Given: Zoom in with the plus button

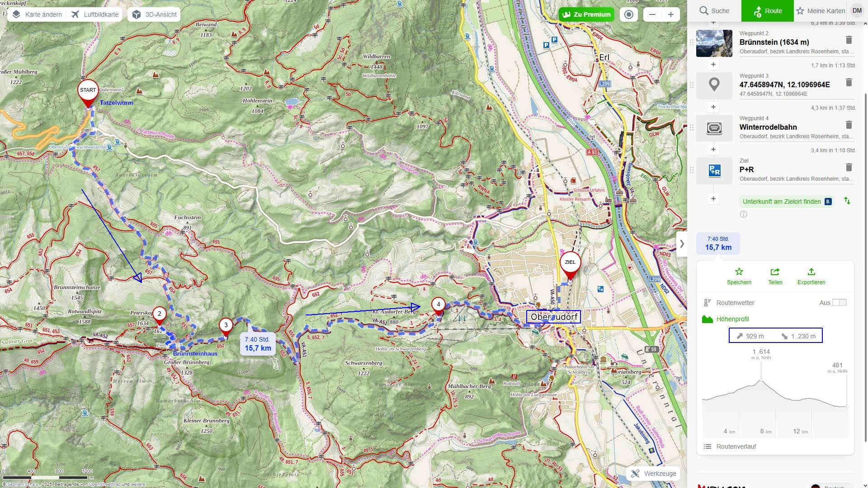Looking at the screenshot, I should click(670, 14).
